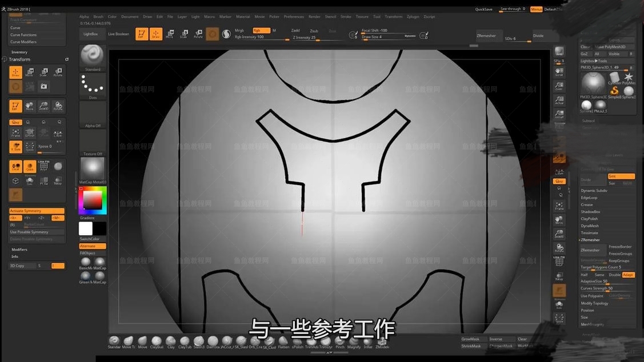Open the Alpha menu
The image size is (644, 362).
tap(84, 17)
